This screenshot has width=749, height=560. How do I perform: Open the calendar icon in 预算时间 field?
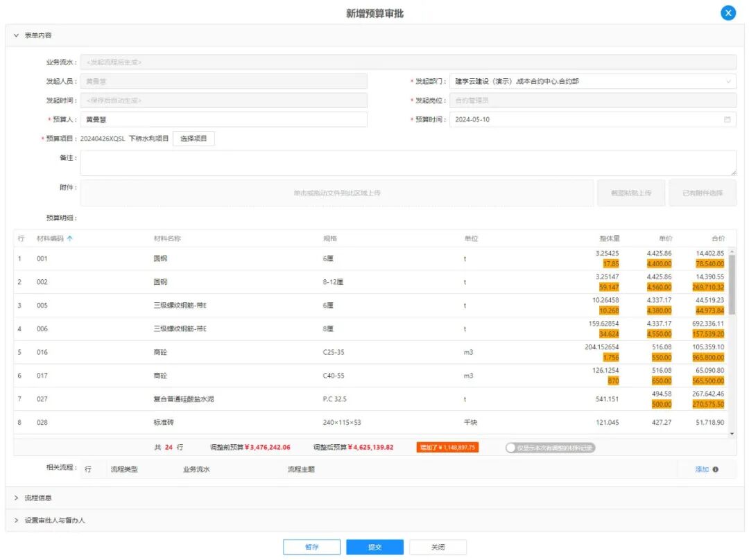(x=728, y=120)
